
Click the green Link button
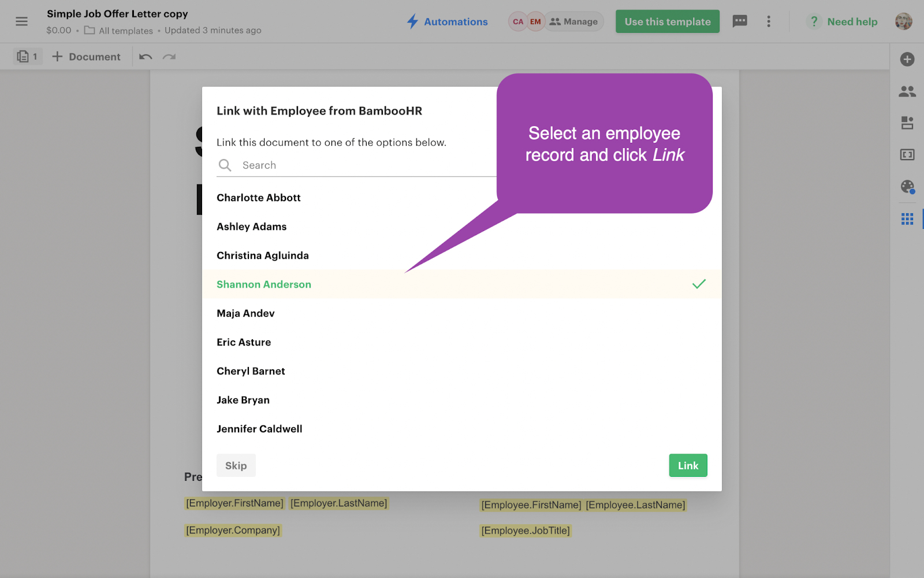(x=688, y=465)
